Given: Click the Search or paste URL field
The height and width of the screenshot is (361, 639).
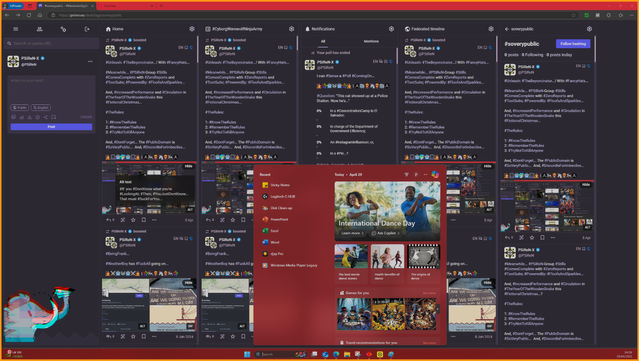Looking at the screenshot, I should [51, 43].
